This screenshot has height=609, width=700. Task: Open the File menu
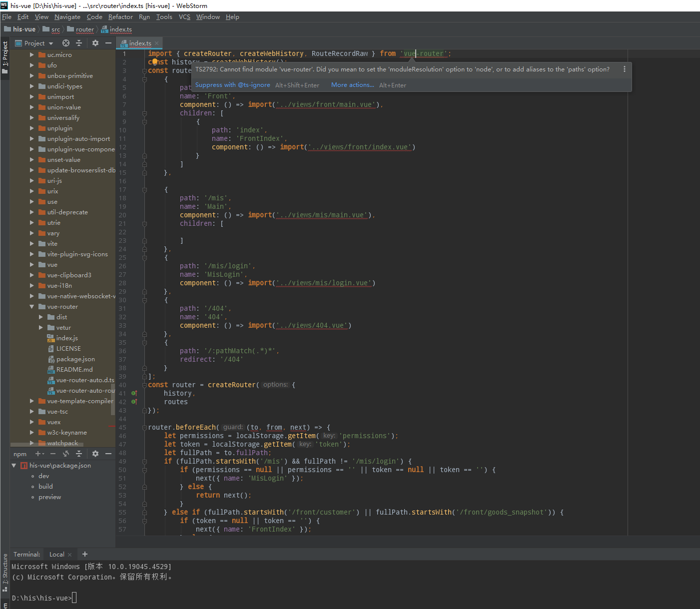6,17
